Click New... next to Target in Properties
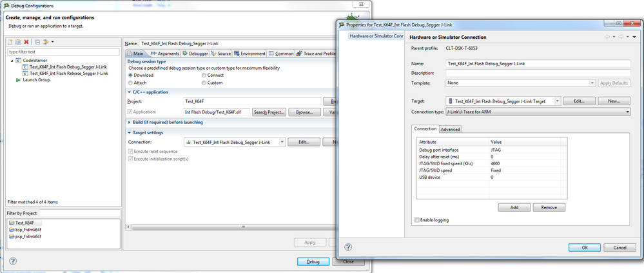This screenshot has width=644, height=273. point(614,101)
